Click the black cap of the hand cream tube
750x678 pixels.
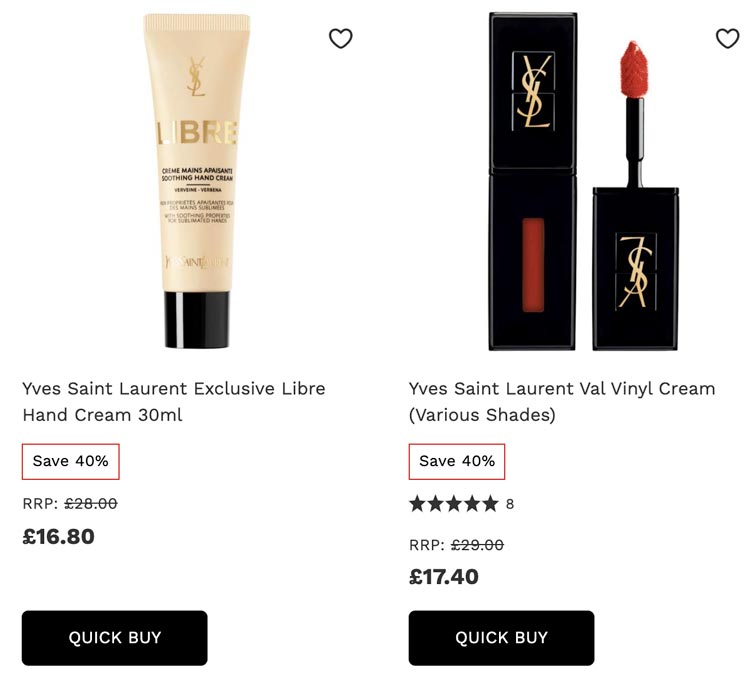tap(197, 320)
